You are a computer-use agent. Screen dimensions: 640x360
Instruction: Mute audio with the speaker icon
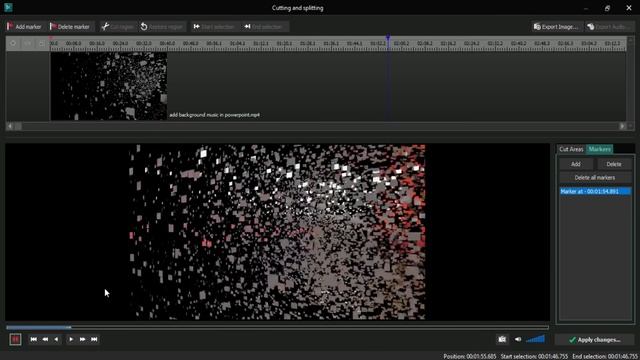tap(518, 339)
